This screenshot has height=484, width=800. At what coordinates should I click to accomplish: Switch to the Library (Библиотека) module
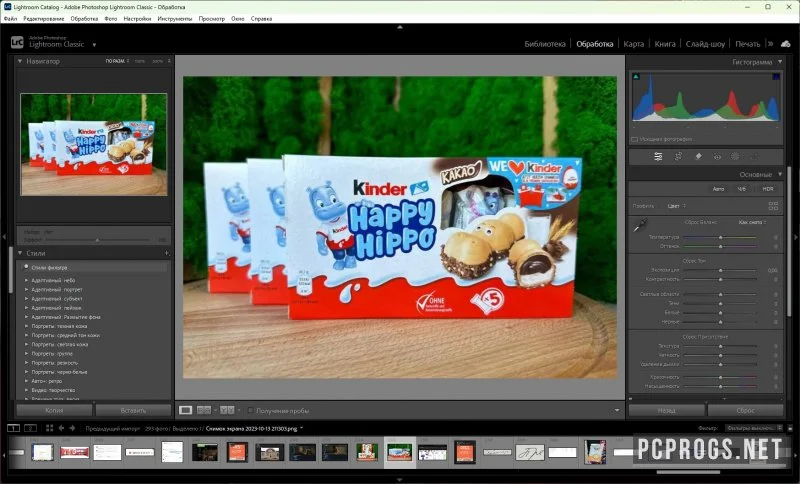544,44
